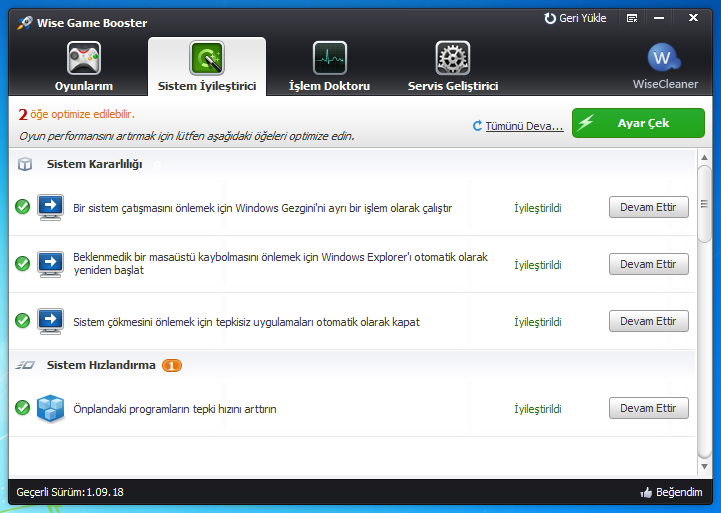Click Geri Yükle restore option
This screenshot has width=721, height=513.
click(575, 18)
